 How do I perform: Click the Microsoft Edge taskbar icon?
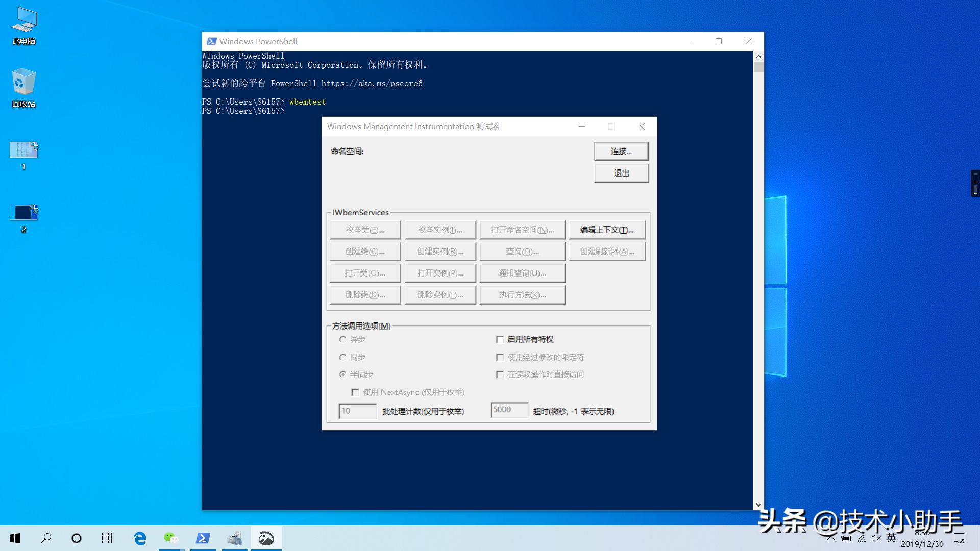[x=139, y=538]
